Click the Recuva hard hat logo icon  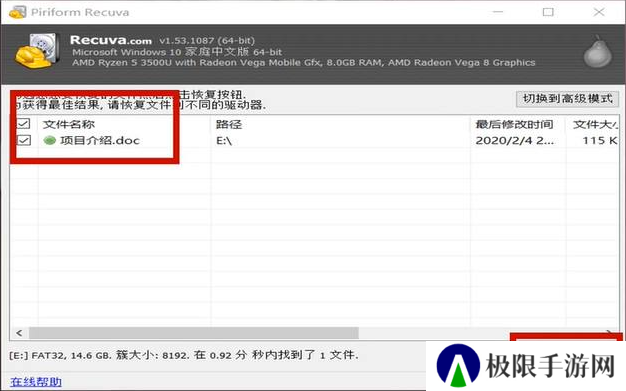[38, 51]
